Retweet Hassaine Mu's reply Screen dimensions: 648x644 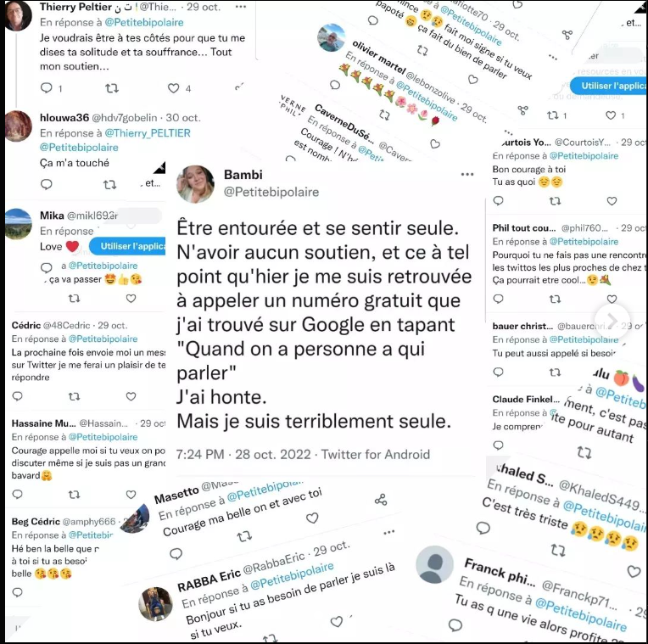point(74,494)
